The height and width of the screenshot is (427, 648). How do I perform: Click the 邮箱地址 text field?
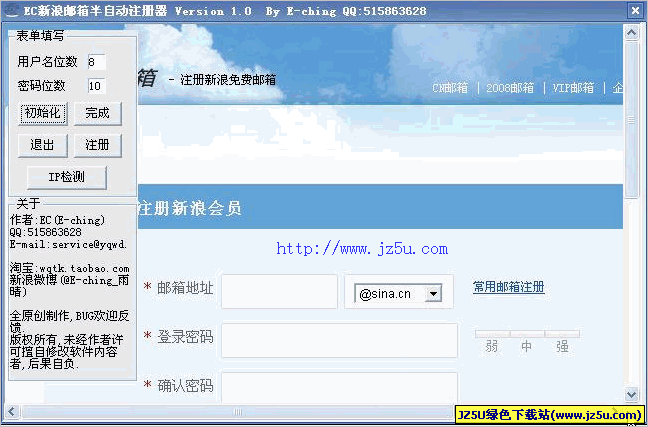coord(279,291)
